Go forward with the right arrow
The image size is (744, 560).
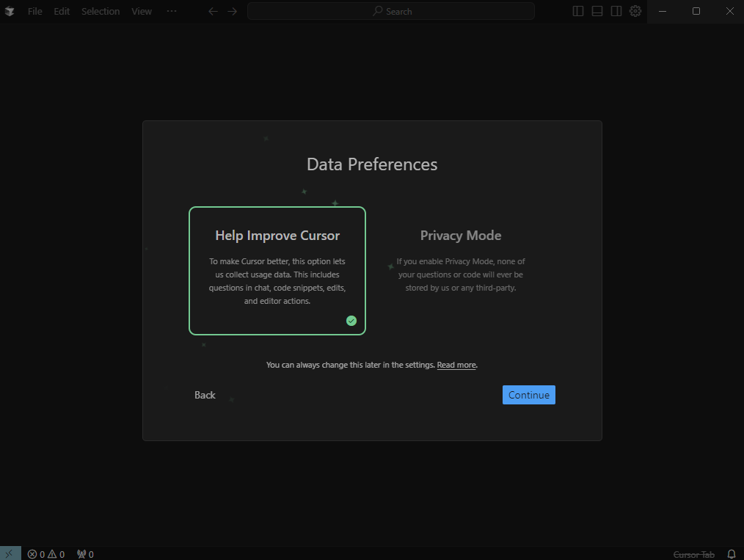pos(232,11)
